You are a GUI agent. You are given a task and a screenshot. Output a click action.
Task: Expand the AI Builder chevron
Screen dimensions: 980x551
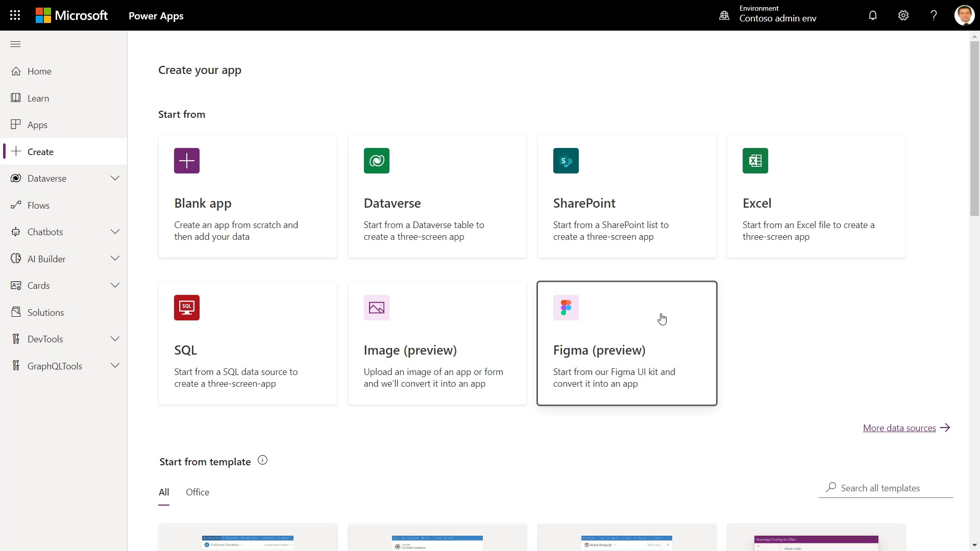pyautogui.click(x=115, y=259)
